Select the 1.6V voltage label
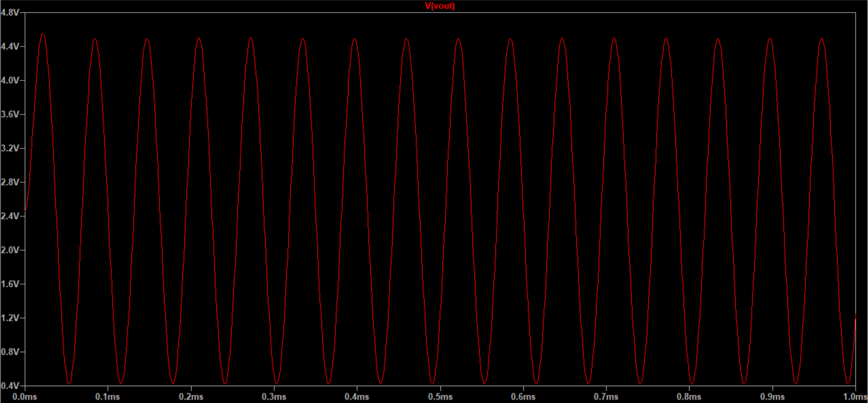The width and height of the screenshot is (868, 403). click(x=10, y=284)
